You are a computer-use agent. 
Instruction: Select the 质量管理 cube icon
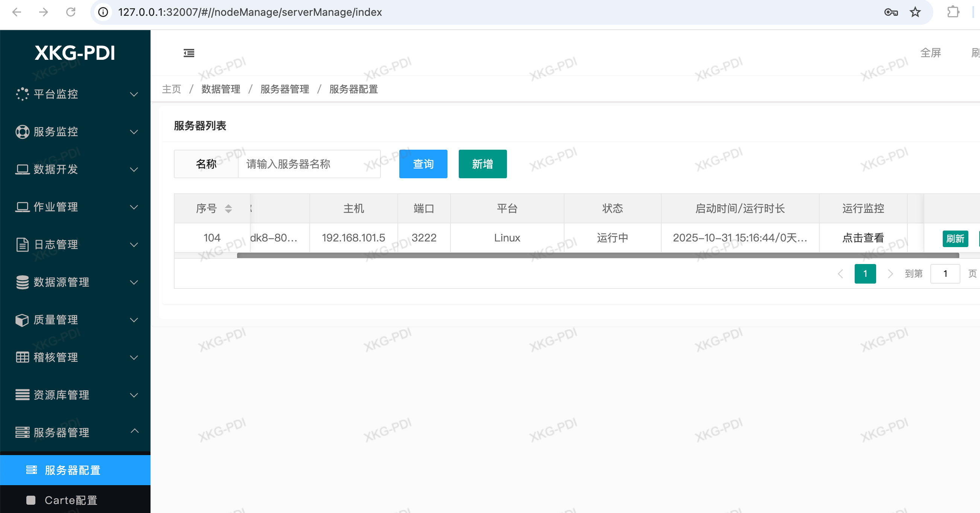[x=23, y=320]
